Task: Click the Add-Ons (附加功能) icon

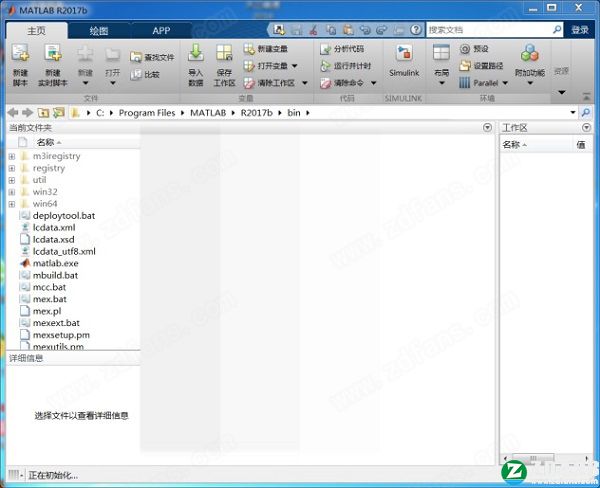Action: (x=530, y=53)
